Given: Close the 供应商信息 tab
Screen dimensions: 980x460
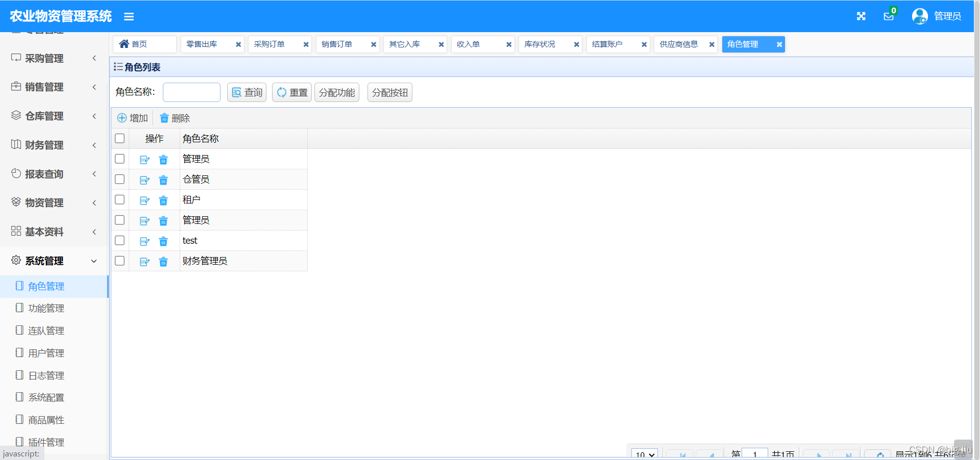Looking at the screenshot, I should (x=712, y=44).
